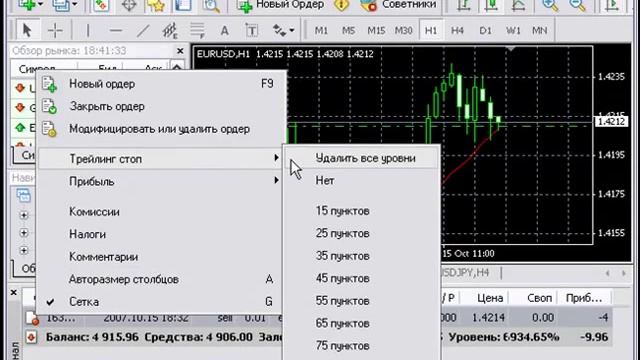
Task: Set trailing stop to 45 пунктов
Action: [x=362, y=278]
